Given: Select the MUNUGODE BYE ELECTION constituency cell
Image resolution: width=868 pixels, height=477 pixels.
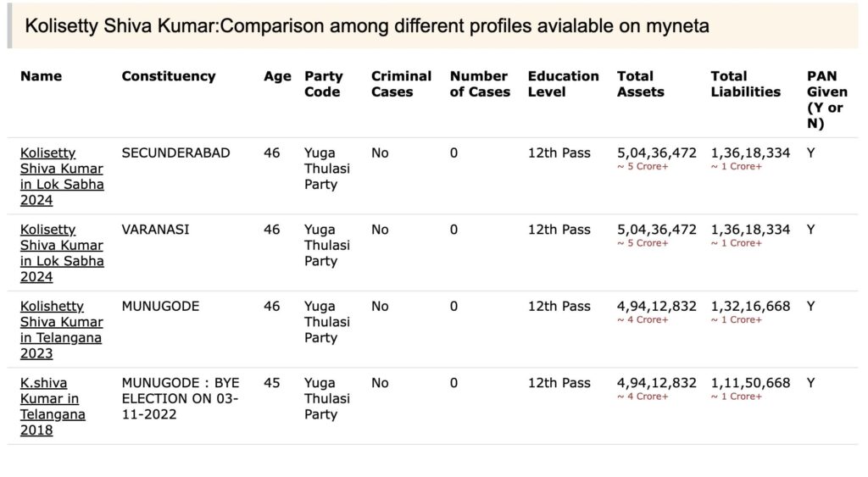Looking at the screenshot, I should coord(181,398).
